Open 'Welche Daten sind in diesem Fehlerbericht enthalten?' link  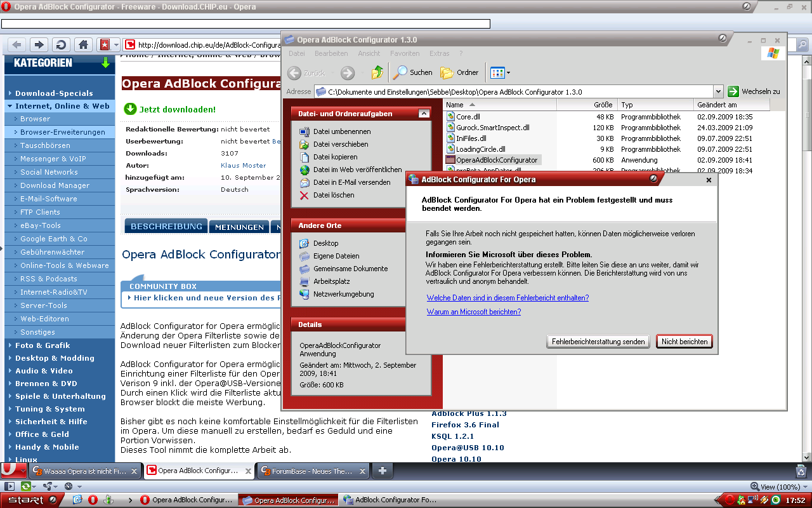tap(507, 298)
